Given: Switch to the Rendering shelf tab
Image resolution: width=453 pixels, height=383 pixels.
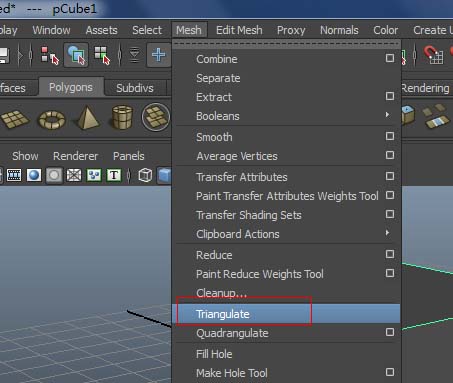Looking at the screenshot, I should click(425, 88).
